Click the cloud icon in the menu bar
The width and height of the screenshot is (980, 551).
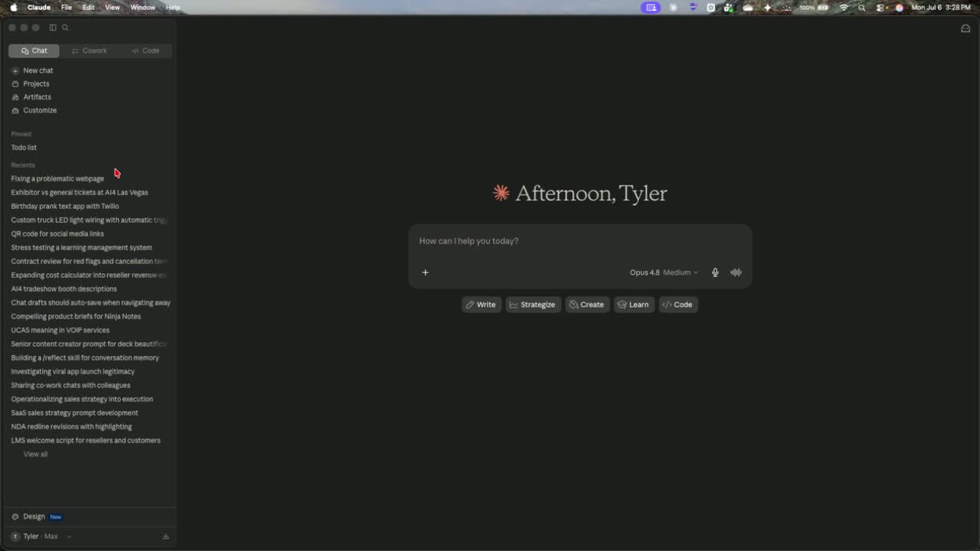(x=748, y=8)
